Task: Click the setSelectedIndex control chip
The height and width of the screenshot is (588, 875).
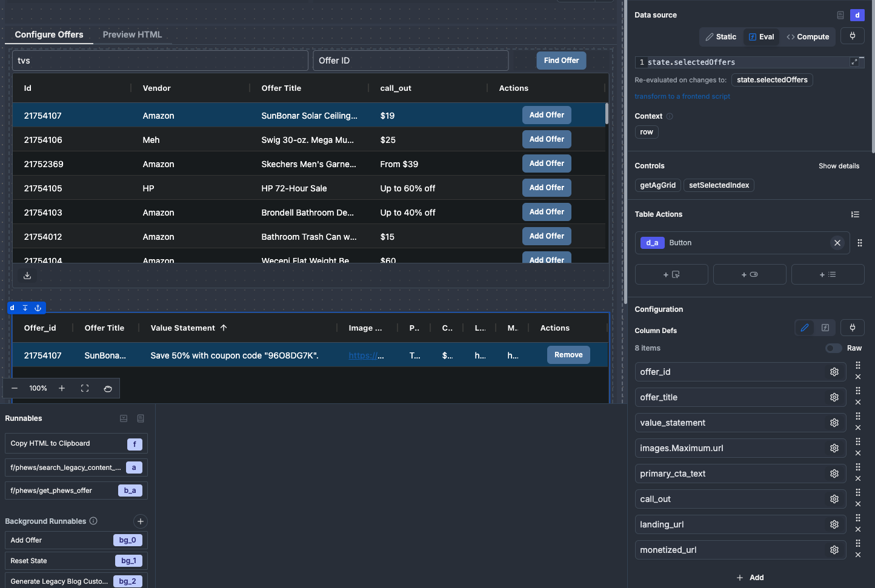Action: [x=719, y=185]
